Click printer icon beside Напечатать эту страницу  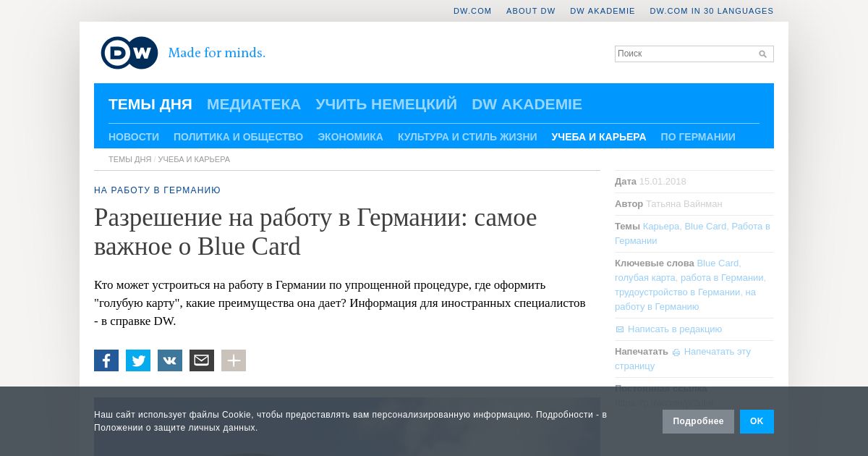tap(676, 352)
